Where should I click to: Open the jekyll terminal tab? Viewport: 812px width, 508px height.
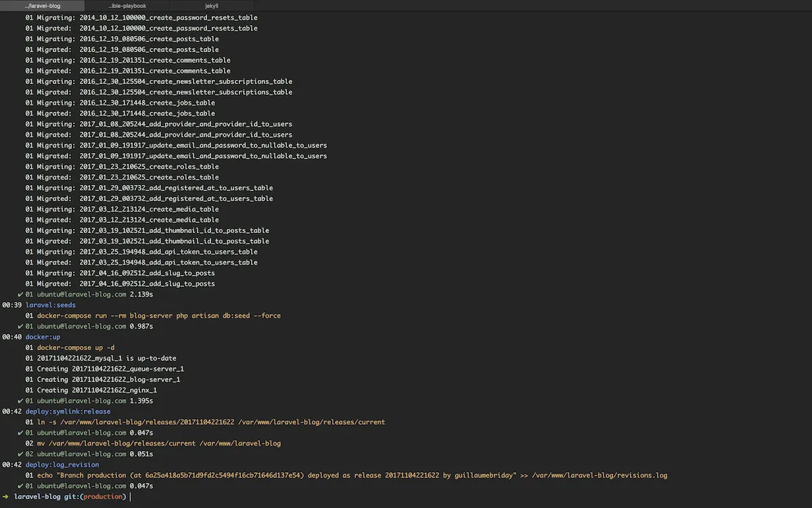tap(212, 6)
